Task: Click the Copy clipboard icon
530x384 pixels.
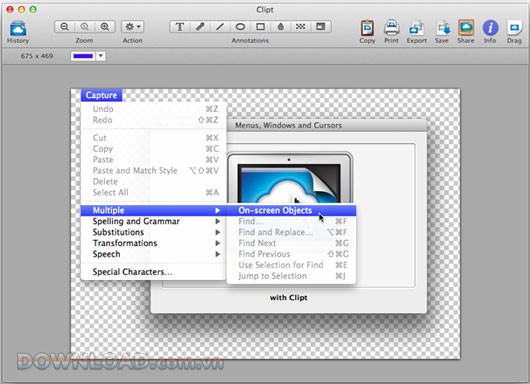Action: coord(367,28)
